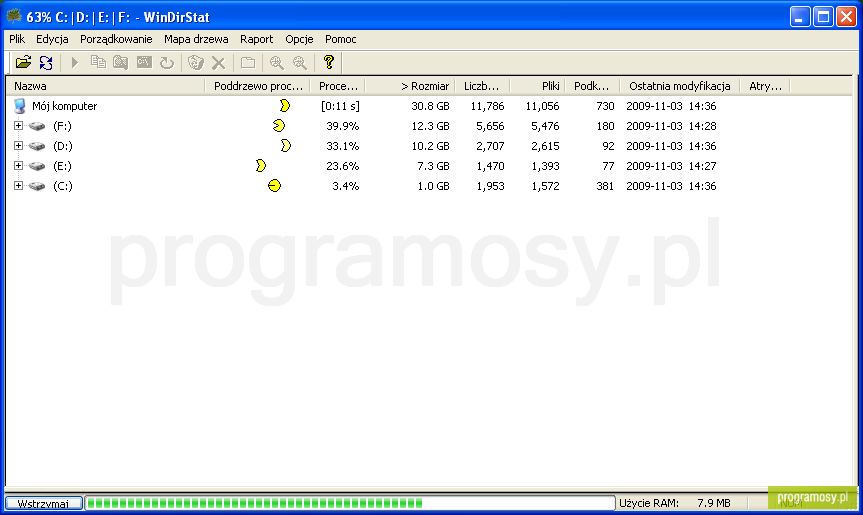This screenshot has width=863, height=515.
Task: Click the [0:11 s] elapsed time
Action: 340,106
